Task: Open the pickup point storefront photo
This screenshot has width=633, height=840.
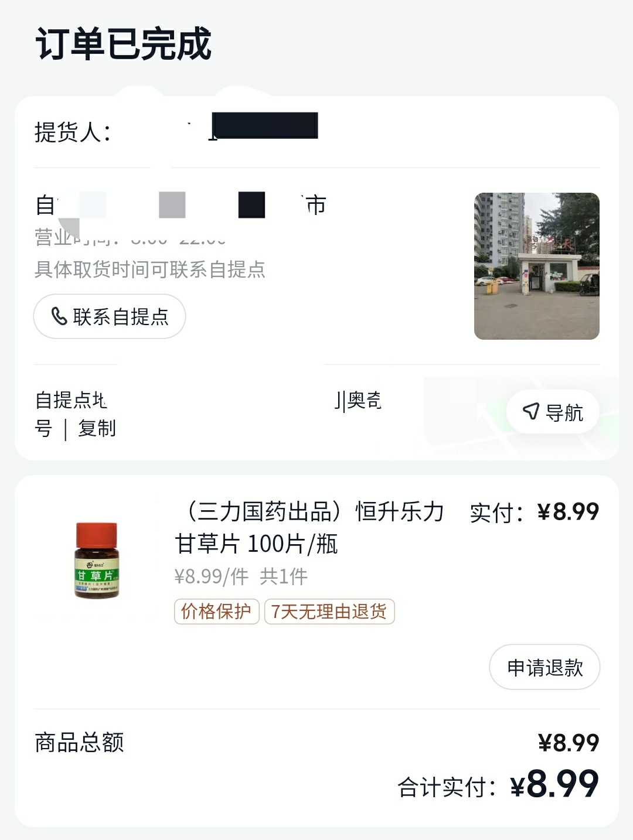Action: [536, 266]
